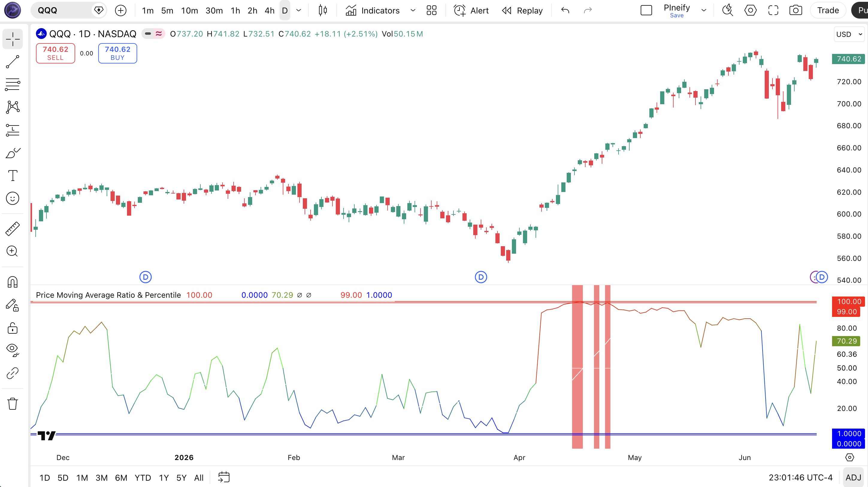Screen dimensions: 868x487
Task: Open quick search lightning icon
Action: tap(728, 10)
